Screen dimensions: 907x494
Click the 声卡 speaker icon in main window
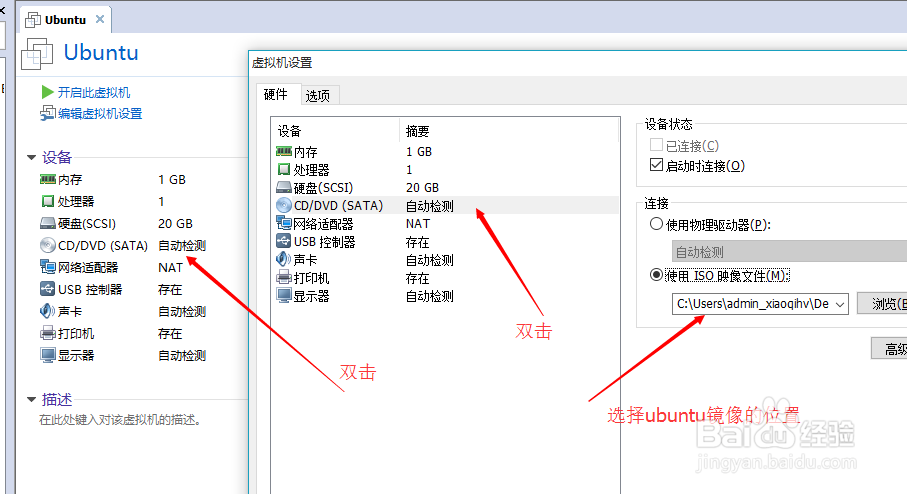tap(47, 311)
